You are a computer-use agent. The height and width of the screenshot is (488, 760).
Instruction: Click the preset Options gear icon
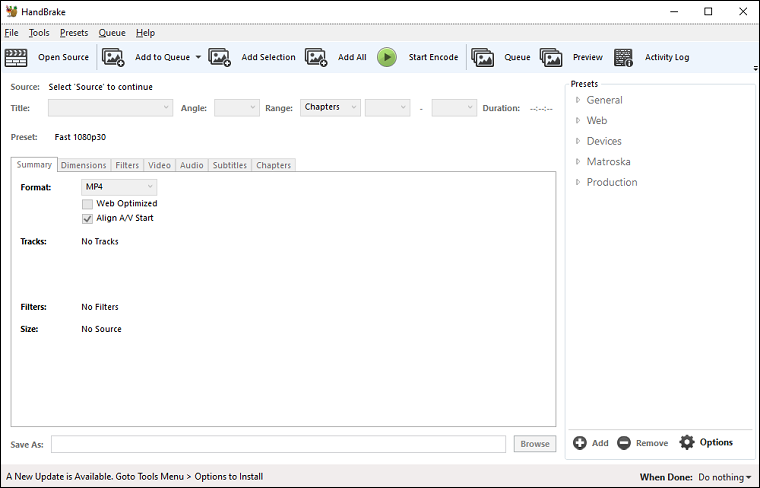click(x=687, y=442)
